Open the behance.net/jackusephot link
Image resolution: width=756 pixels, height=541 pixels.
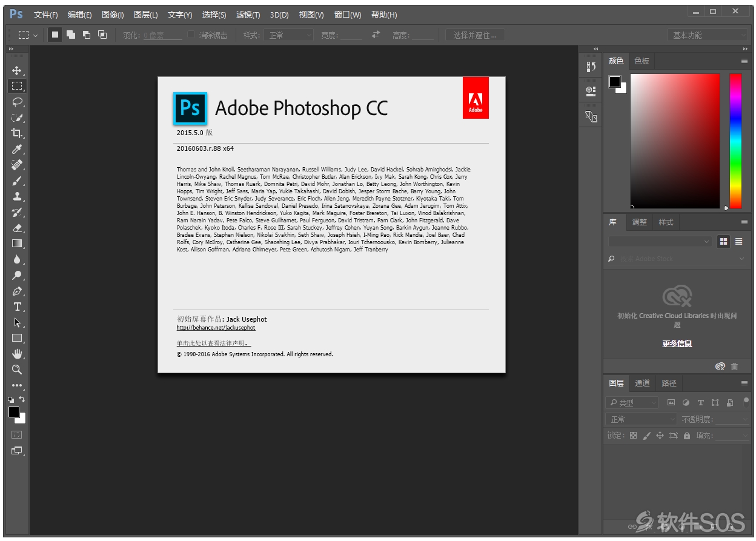coord(216,328)
